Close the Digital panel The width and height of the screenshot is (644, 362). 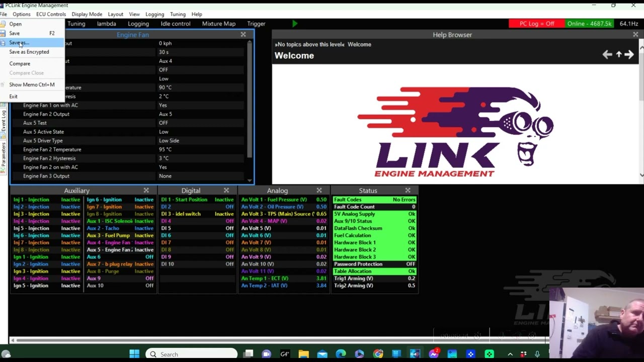coord(226,191)
